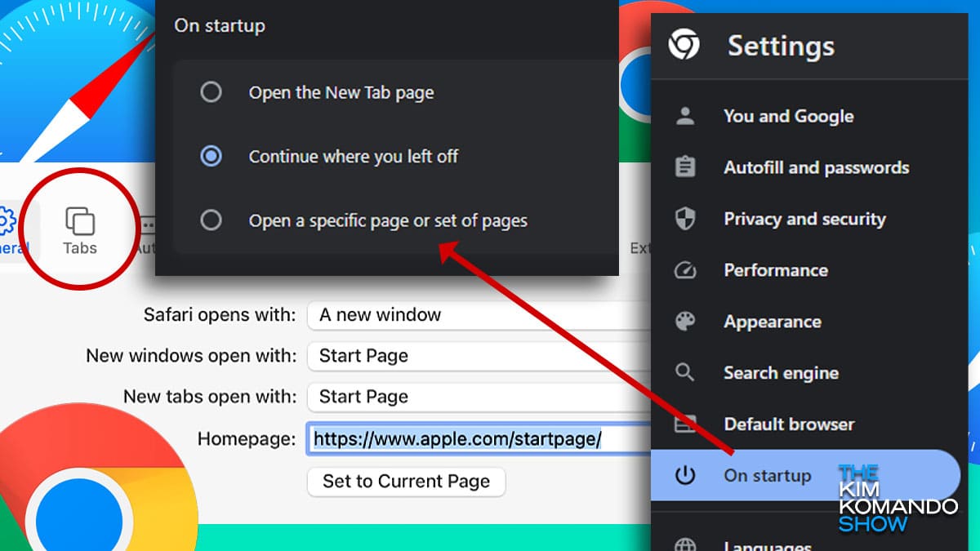Switch to the Tabs preferences tab in Safari

(80, 230)
